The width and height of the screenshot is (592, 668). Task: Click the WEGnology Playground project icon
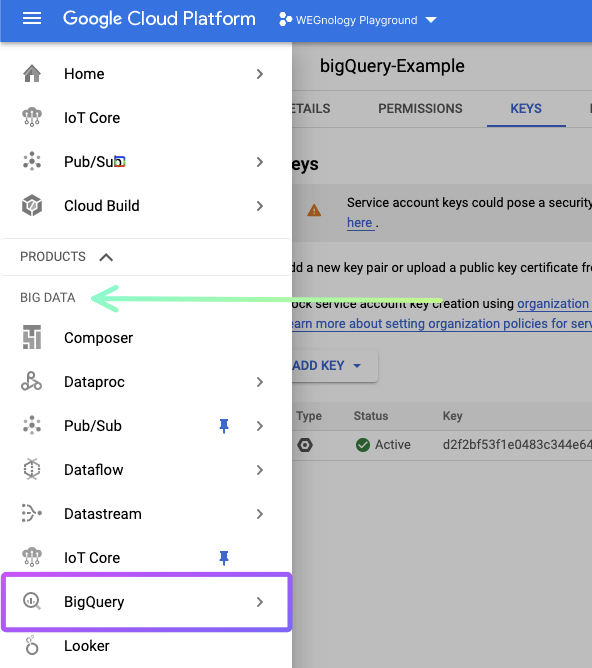coord(285,20)
